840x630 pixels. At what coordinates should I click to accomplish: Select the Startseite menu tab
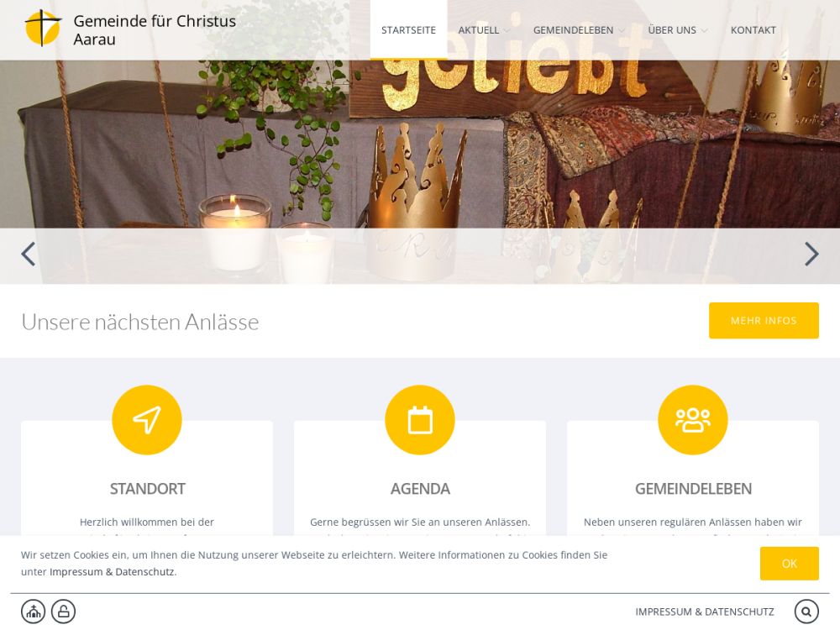(408, 30)
